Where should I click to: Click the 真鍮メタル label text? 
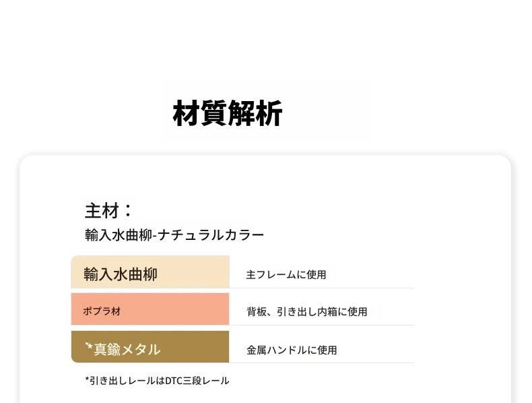tap(127, 349)
